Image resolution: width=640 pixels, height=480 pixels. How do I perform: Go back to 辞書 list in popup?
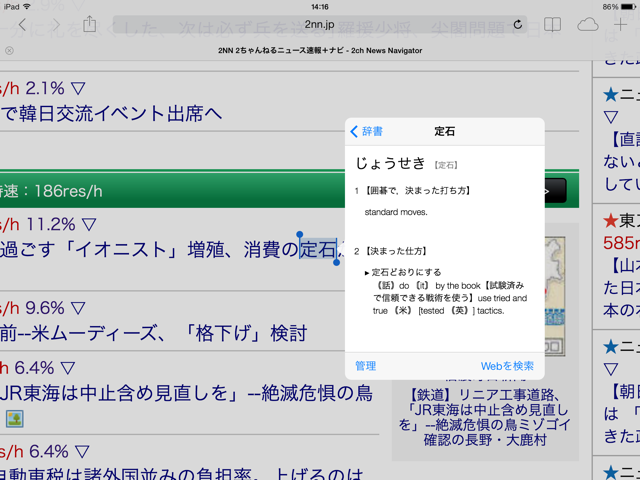click(x=367, y=131)
